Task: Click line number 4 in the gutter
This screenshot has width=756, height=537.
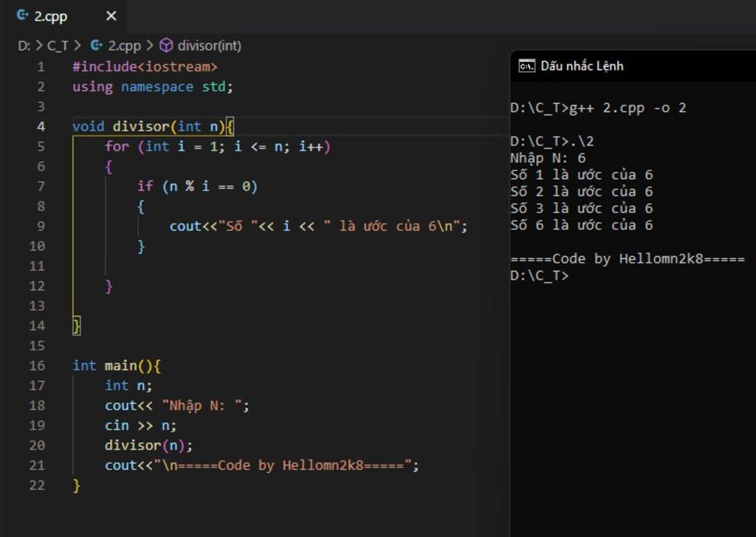Action: (x=41, y=127)
